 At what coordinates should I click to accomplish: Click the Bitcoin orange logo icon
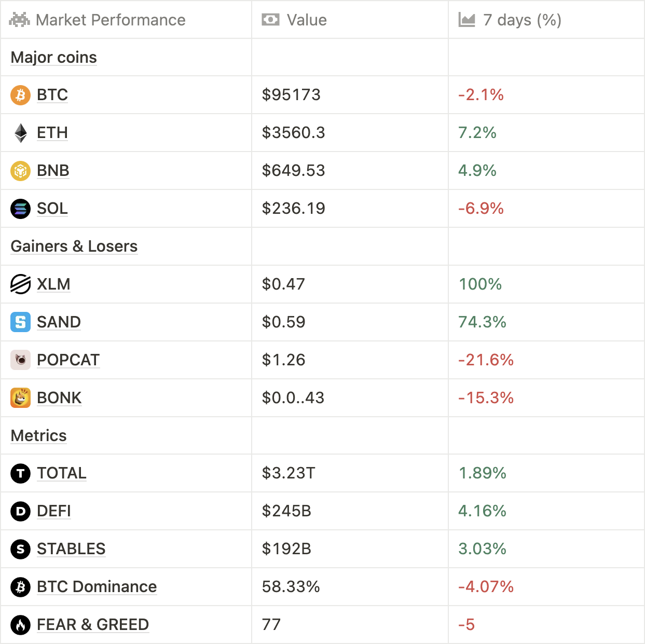click(x=20, y=95)
